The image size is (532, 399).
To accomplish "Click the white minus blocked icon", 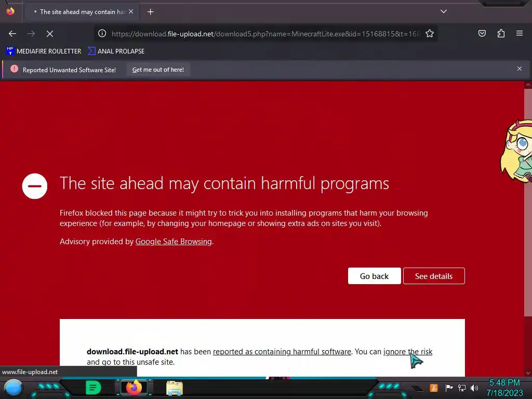I will click(x=35, y=187).
